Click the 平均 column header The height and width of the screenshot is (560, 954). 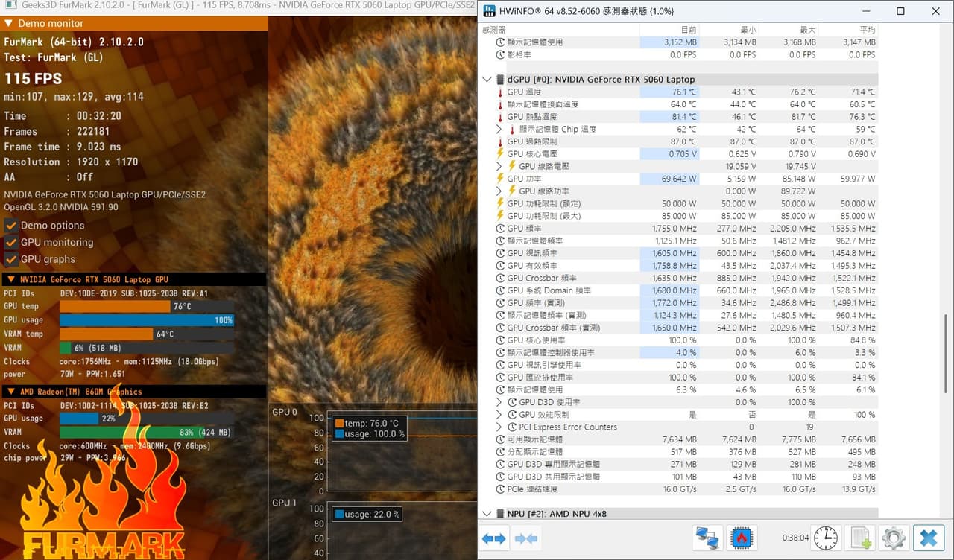[x=868, y=30]
